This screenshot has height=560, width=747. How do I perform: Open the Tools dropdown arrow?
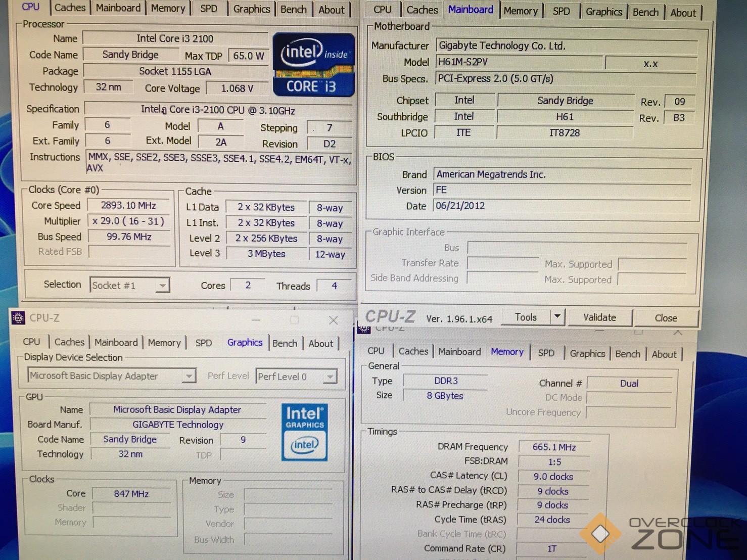[x=557, y=317]
